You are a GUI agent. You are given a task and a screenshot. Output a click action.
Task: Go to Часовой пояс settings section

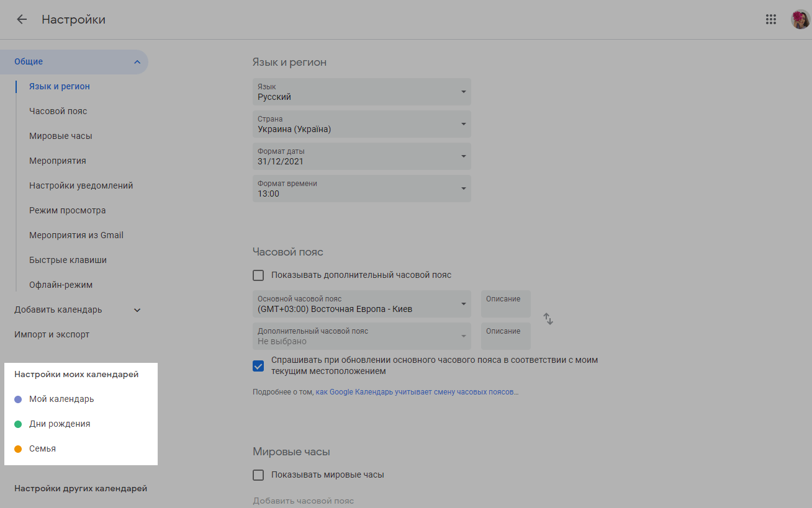point(58,112)
